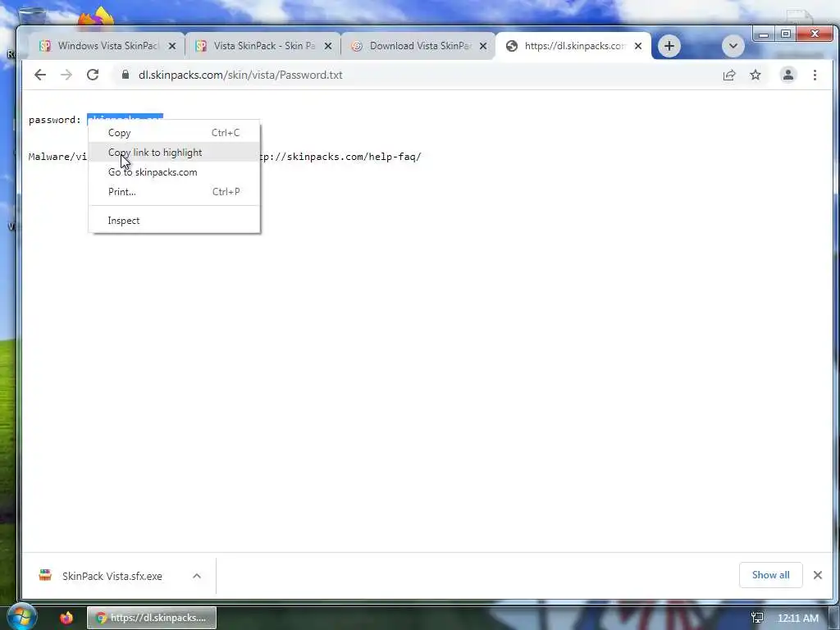Open Chrome's three-dot menu

(815, 75)
